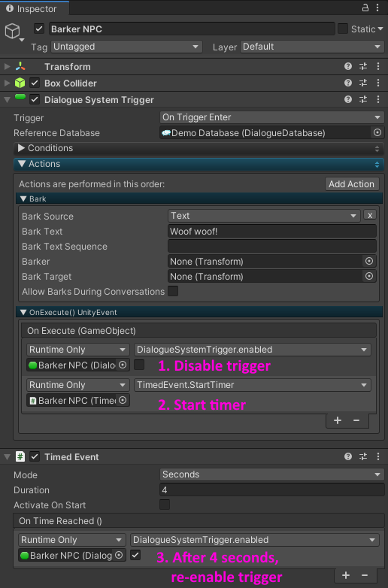
Task: Open Dialogue System Trigger help icon
Action: pyautogui.click(x=348, y=99)
